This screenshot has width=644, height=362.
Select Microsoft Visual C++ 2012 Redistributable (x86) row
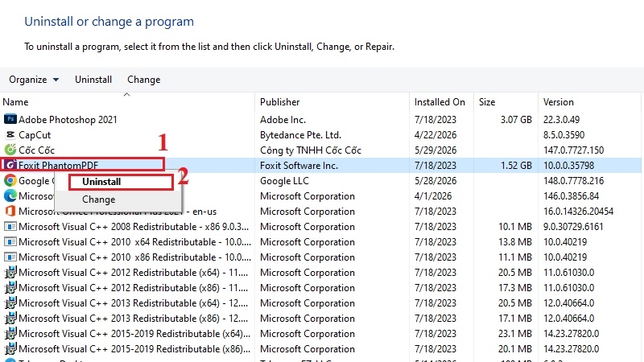click(x=320, y=288)
